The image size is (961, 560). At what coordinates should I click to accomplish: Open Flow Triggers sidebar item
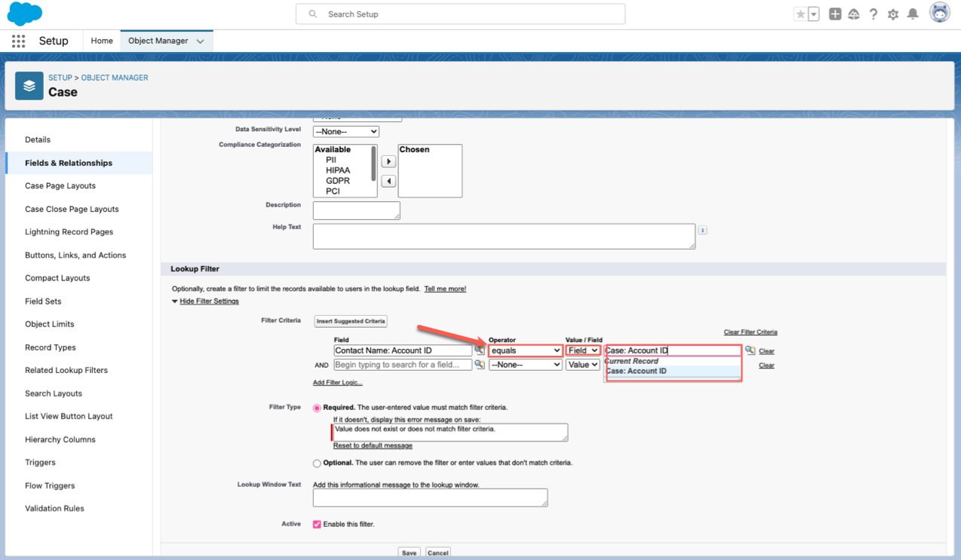(x=50, y=485)
